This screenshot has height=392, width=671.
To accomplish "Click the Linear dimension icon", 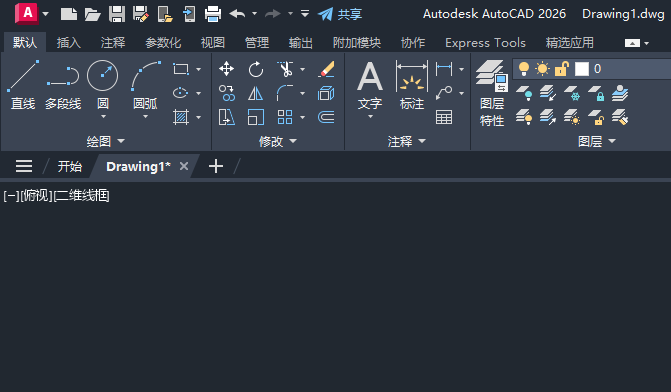I will click(x=444, y=69).
